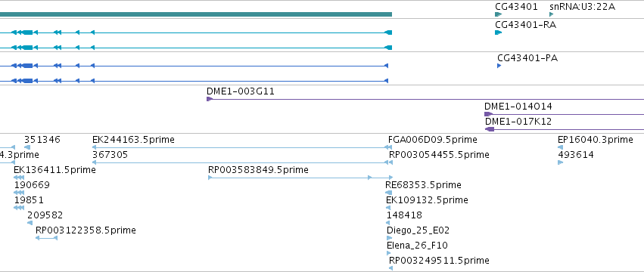Select the CG43401-PA protein arrow glyph
Image resolution: width=644 pixels, height=272 pixels.
point(499,66)
